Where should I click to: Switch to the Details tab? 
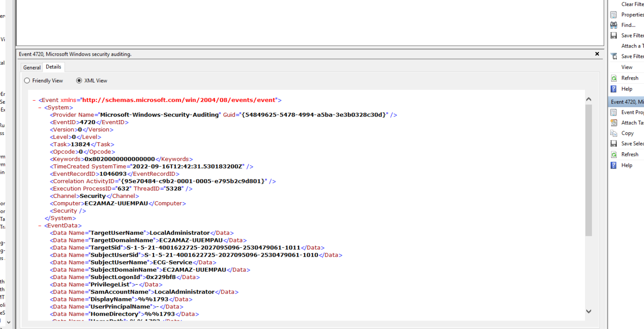[x=53, y=67]
